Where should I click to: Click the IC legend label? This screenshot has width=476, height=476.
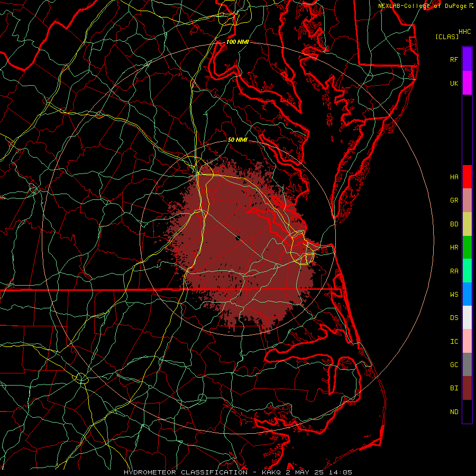454,342
